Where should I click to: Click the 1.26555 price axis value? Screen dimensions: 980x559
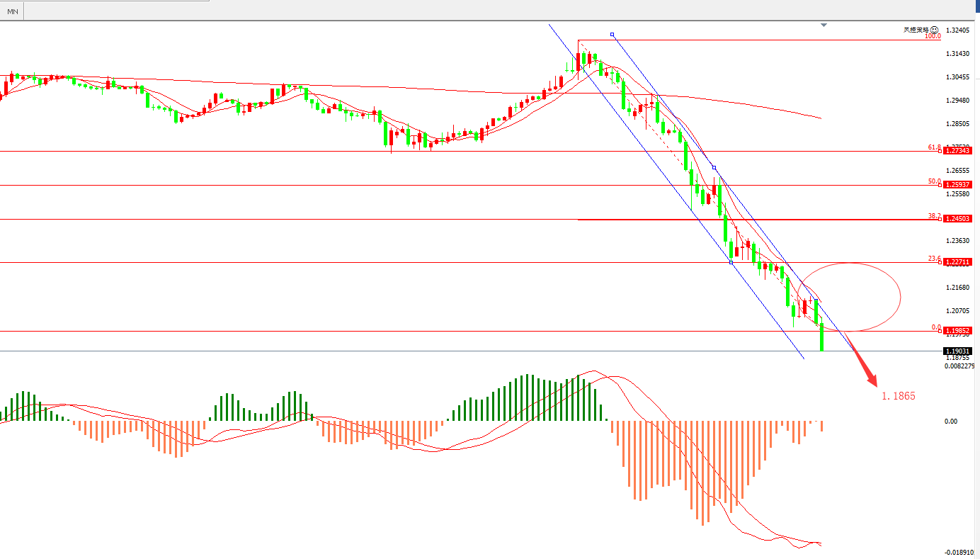959,171
